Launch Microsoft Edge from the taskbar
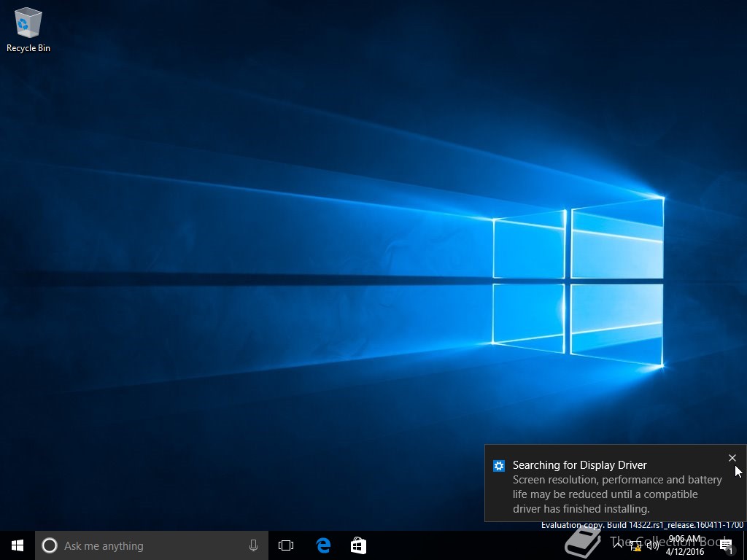747x560 pixels. pyautogui.click(x=323, y=545)
